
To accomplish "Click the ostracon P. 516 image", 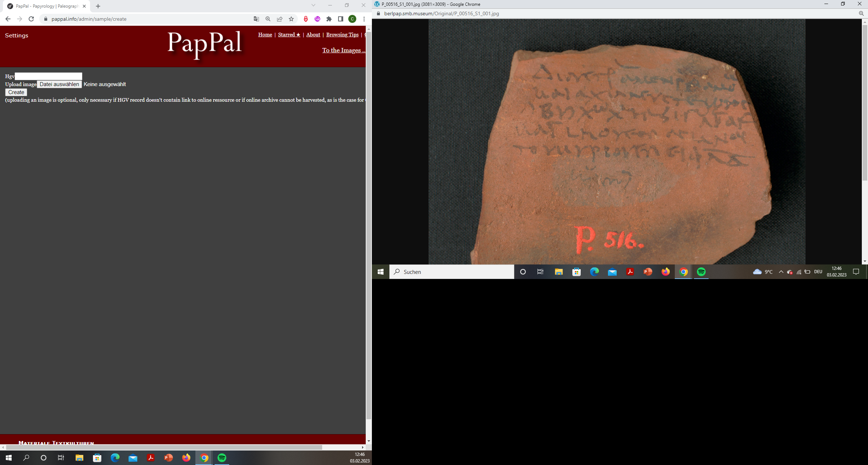I will tap(617, 142).
